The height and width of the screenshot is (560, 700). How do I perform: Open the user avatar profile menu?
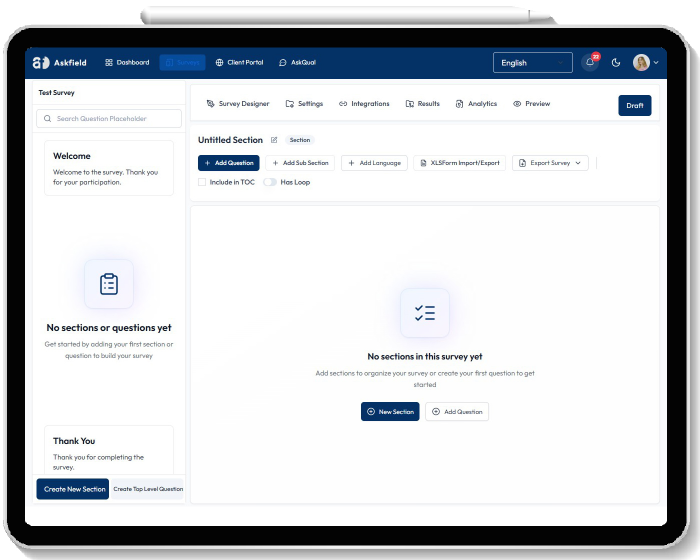pyautogui.click(x=642, y=62)
